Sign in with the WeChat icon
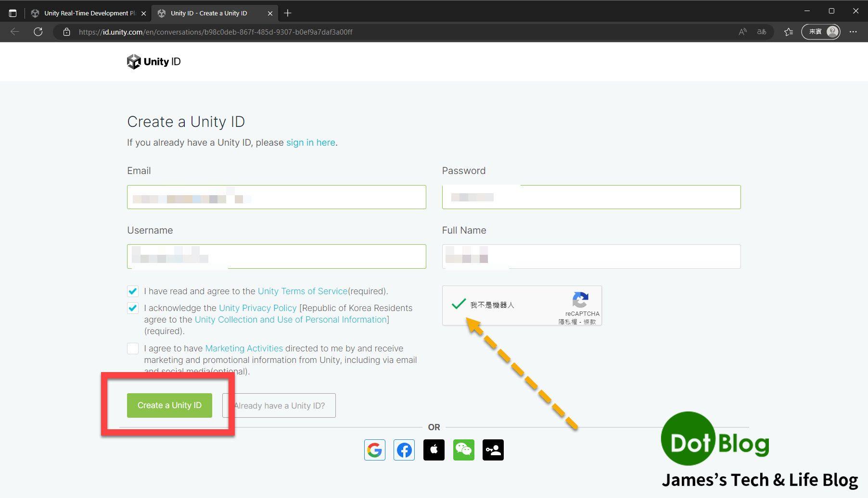Viewport: 868px width, 498px height. (x=463, y=450)
